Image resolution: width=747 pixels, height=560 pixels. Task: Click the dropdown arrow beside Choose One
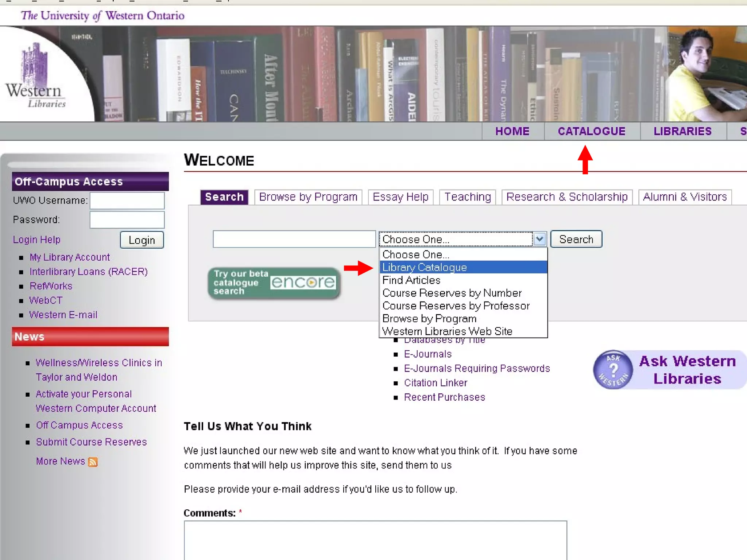pyautogui.click(x=539, y=240)
